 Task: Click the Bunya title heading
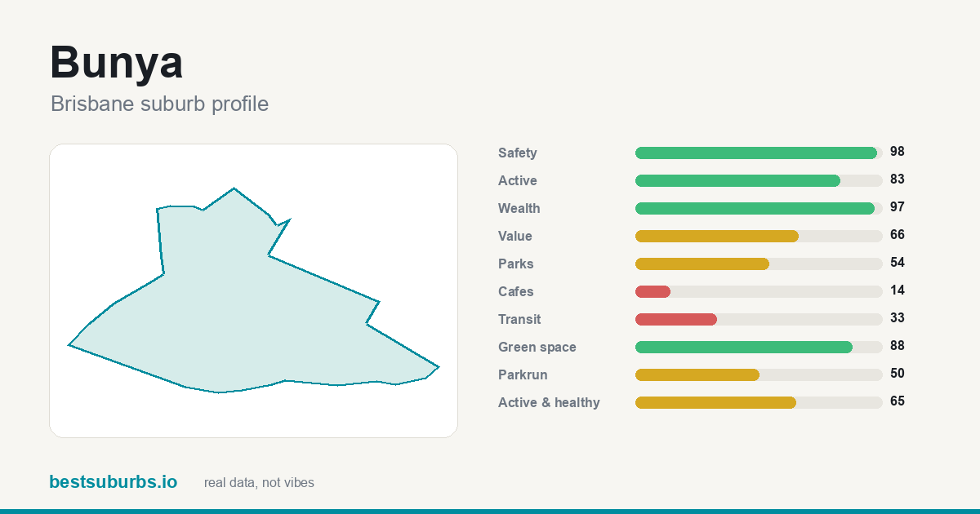(x=116, y=62)
